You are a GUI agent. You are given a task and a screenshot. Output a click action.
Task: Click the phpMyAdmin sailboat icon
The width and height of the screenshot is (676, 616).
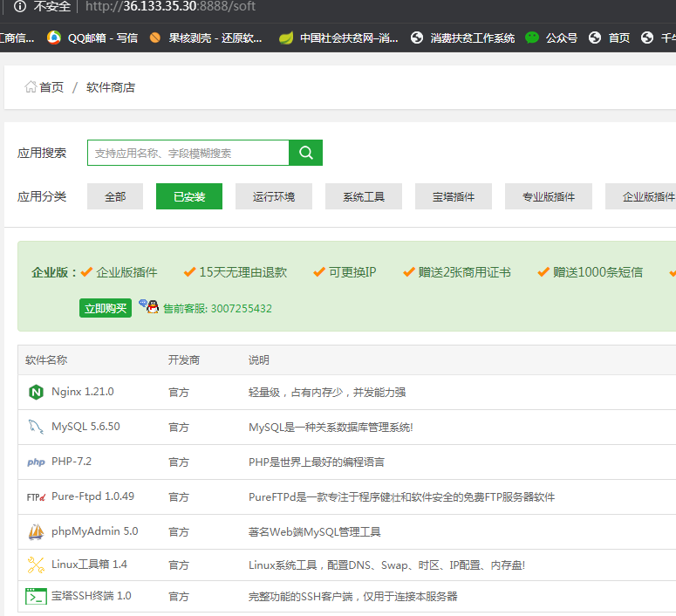coord(36,531)
